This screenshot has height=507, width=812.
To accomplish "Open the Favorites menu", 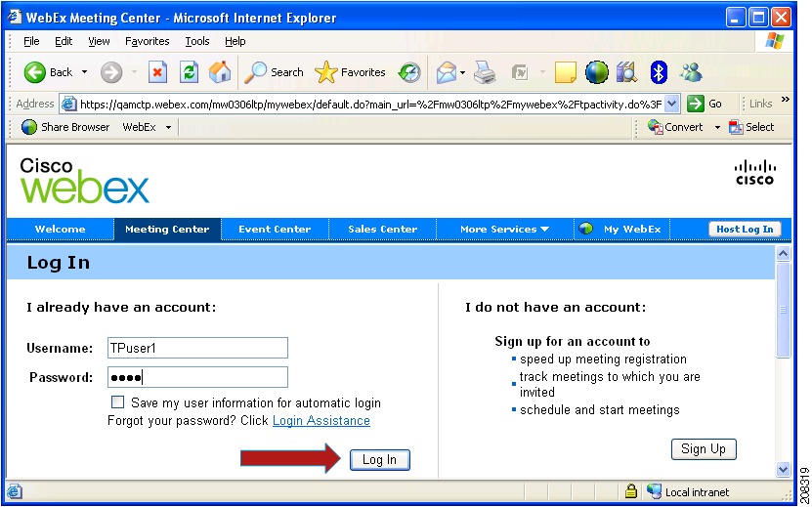I will tap(148, 41).
